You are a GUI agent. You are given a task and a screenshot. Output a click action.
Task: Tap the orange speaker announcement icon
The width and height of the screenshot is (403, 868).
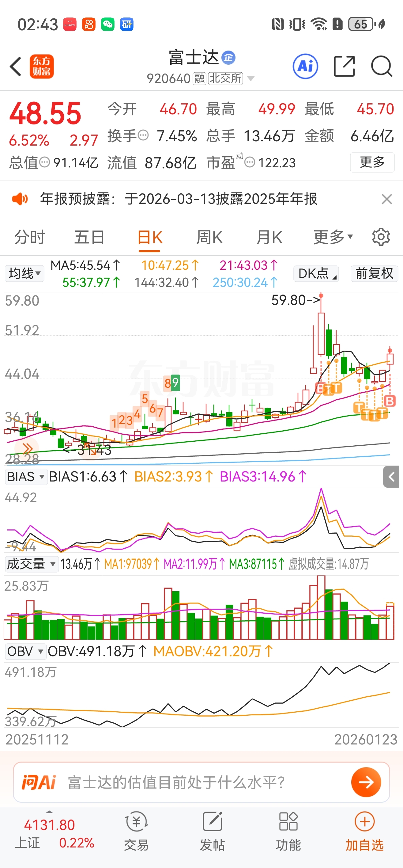pyautogui.click(x=20, y=199)
